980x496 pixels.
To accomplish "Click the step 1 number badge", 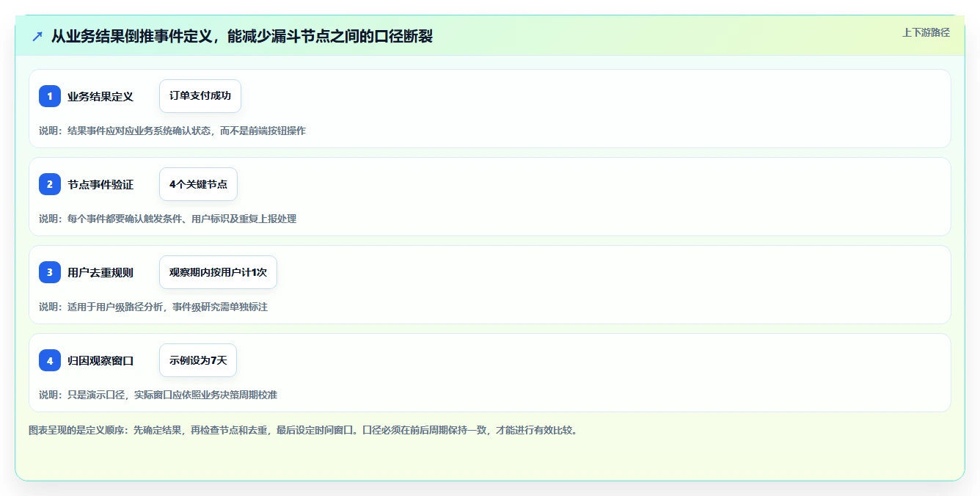I will [50, 96].
